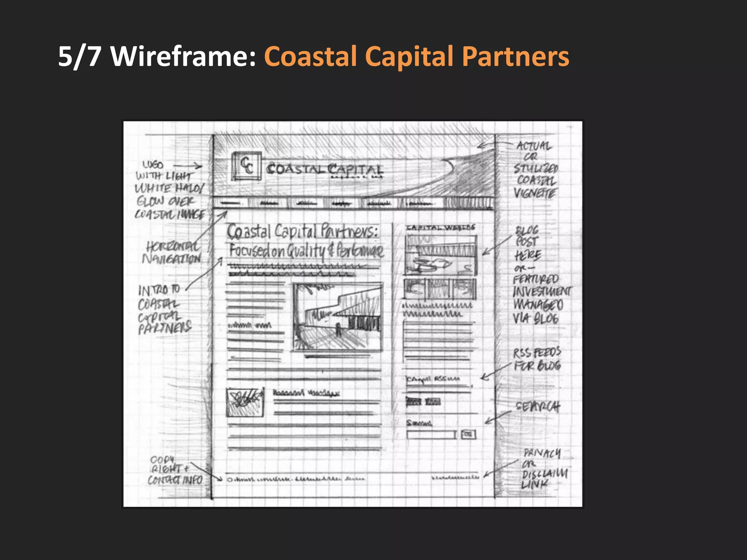Click the "BLOG POST HERE" annotation

pyautogui.click(x=527, y=243)
